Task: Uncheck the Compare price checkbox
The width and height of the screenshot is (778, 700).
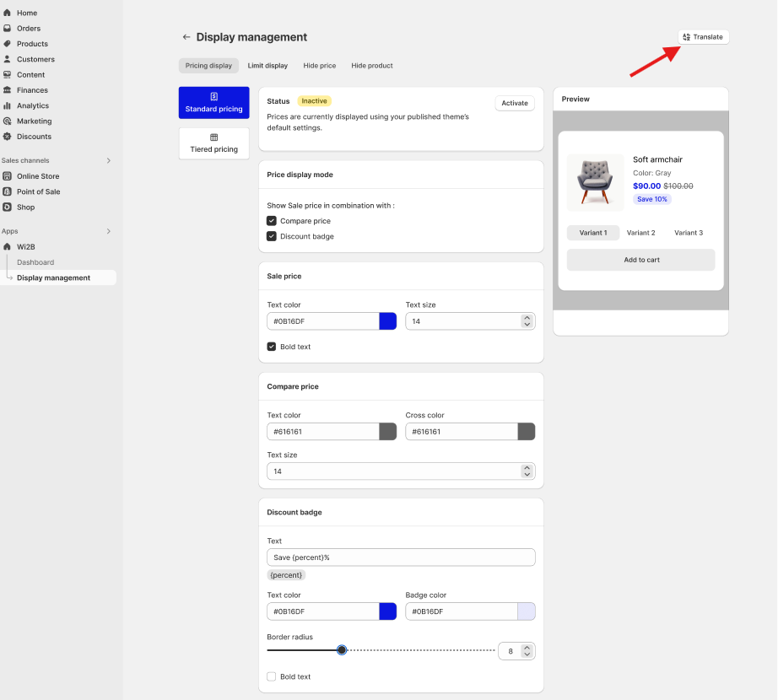Action: 272,221
